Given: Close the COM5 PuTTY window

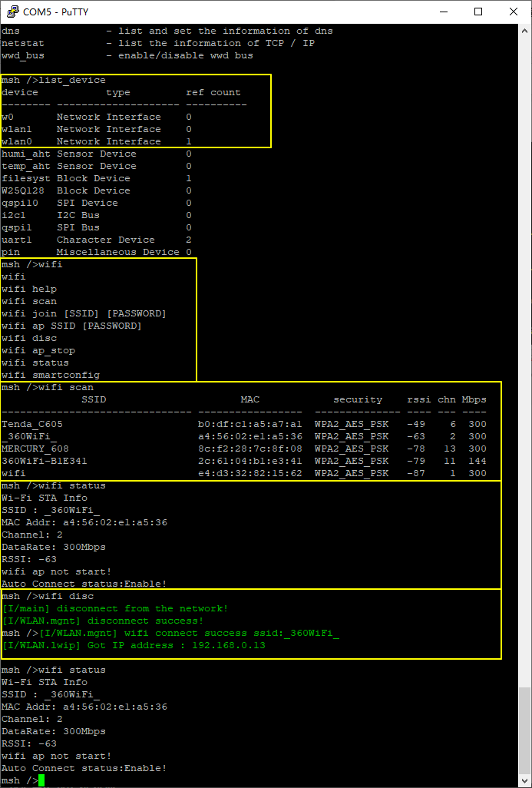Looking at the screenshot, I should point(513,12).
